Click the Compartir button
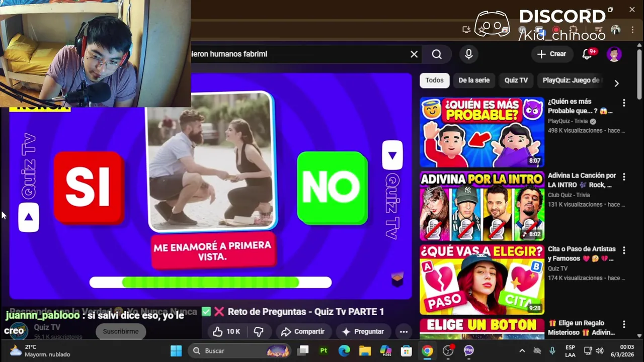The height and width of the screenshot is (362, 644). [x=303, y=331]
